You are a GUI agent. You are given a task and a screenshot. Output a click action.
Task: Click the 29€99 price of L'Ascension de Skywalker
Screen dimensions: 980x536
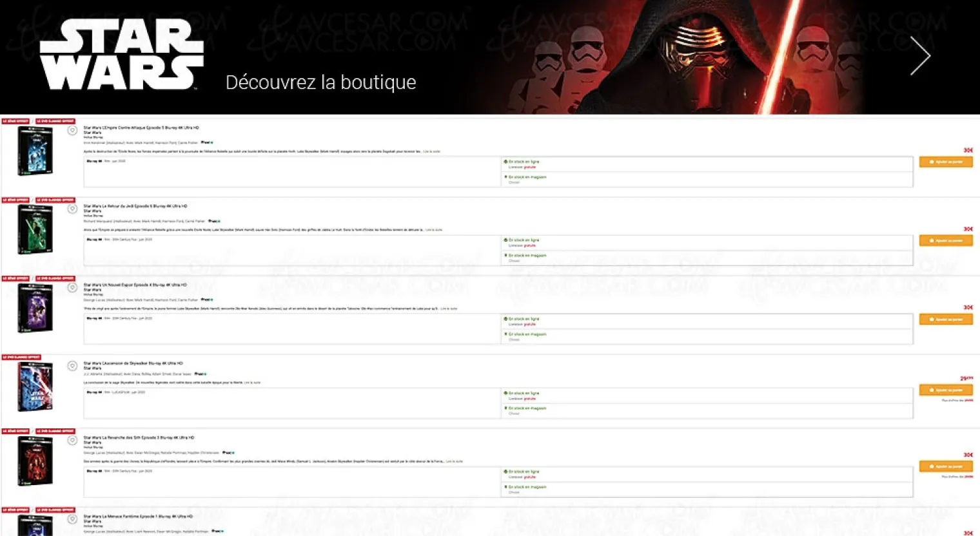click(x=966, y=378)
